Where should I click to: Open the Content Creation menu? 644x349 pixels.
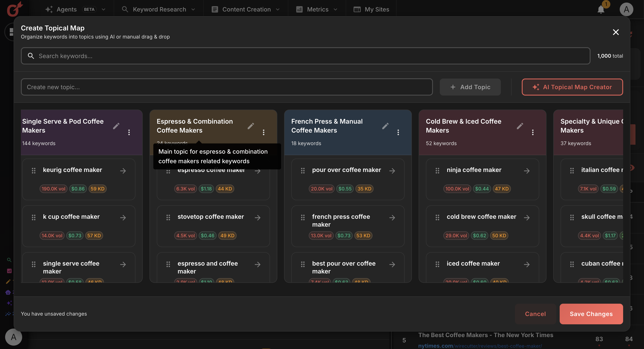tap(278, 9)
